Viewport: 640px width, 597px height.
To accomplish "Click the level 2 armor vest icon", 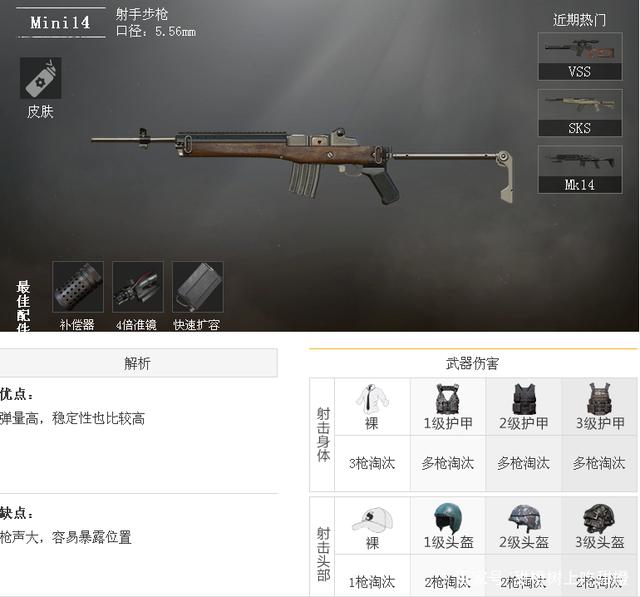I will 524,399.
